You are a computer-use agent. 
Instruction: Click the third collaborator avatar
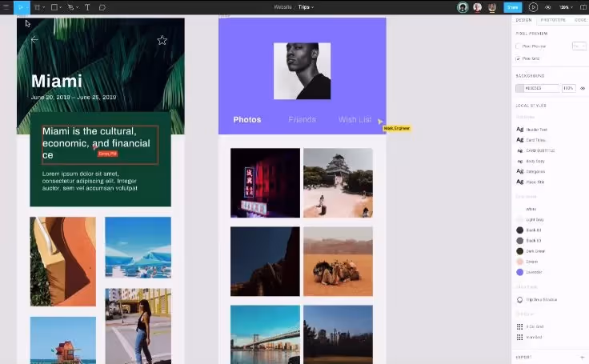492,7
